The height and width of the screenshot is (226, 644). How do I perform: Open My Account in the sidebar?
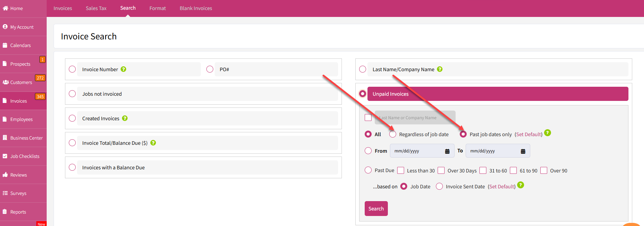click(23, 27)
